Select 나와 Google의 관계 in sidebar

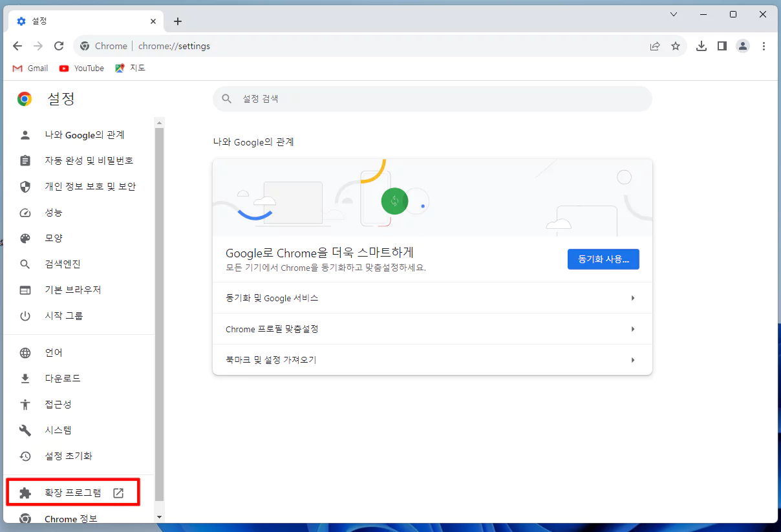pos(79,135)
